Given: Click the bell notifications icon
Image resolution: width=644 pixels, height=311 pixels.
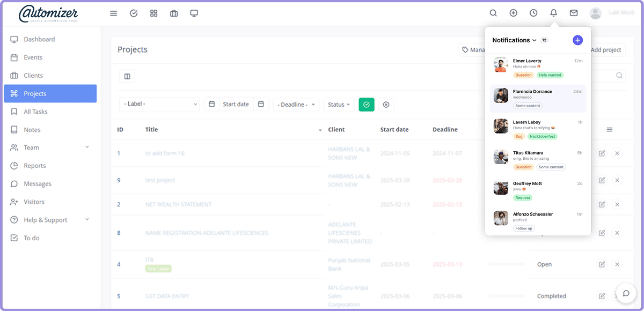Looking at the screenshot, I should [x=553, y=13].
